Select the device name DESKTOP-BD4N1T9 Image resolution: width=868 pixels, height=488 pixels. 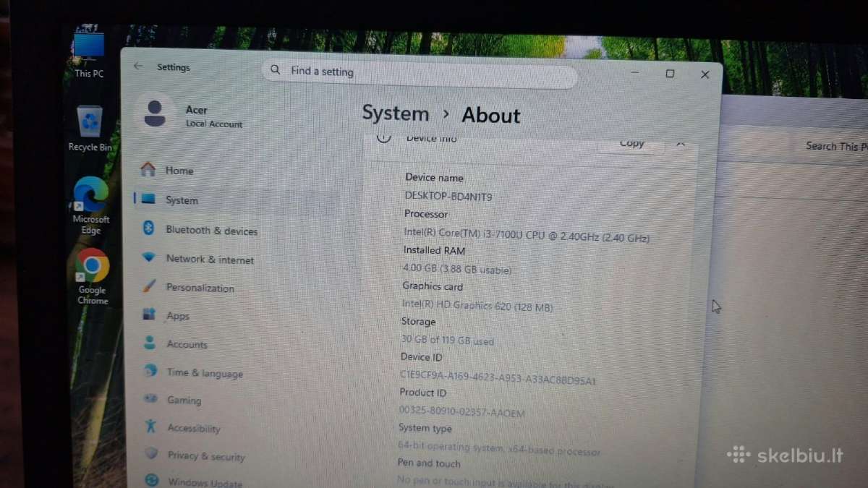click(448, 196)
